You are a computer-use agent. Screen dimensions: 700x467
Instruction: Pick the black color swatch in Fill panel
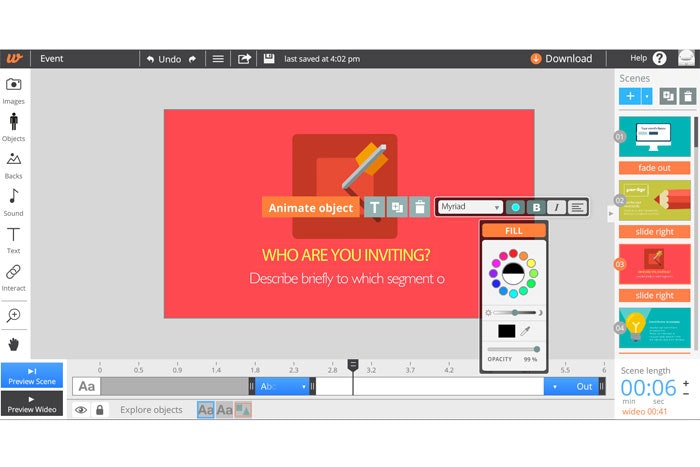tap(506, 330)
